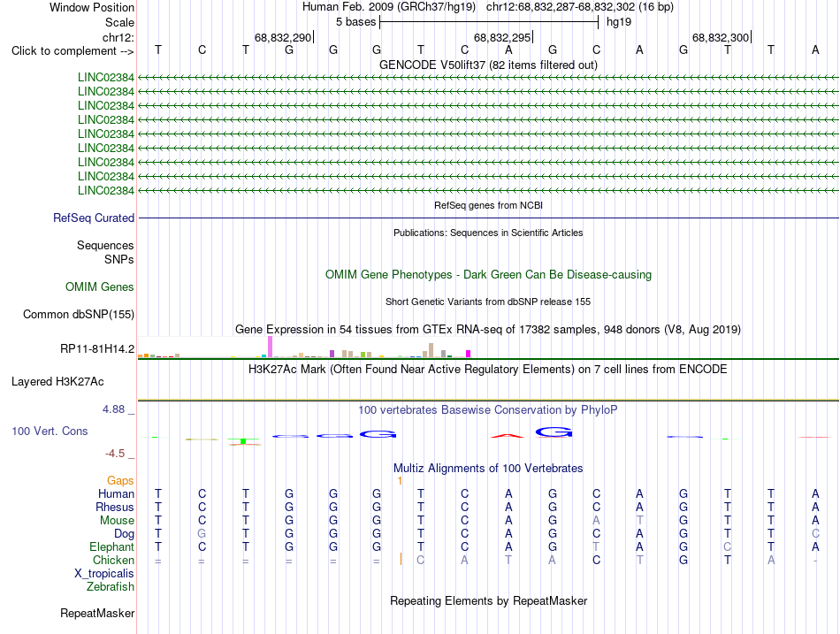The height and width of the screenshot is (634, 840).
Task: Click the Zebrafish alignment row label
Action: (110, 587)
